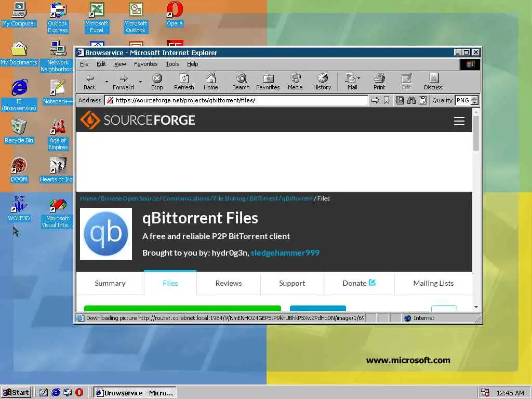Click the page scrollbar down arrow
This screenshot has height=399, width=532.
[476, 307]
